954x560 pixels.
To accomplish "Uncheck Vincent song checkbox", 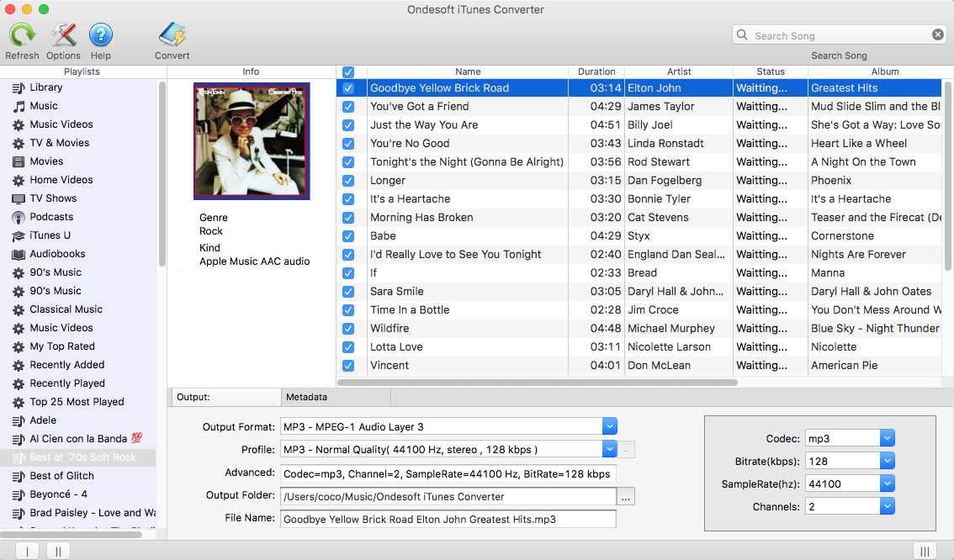I will 348,366.
